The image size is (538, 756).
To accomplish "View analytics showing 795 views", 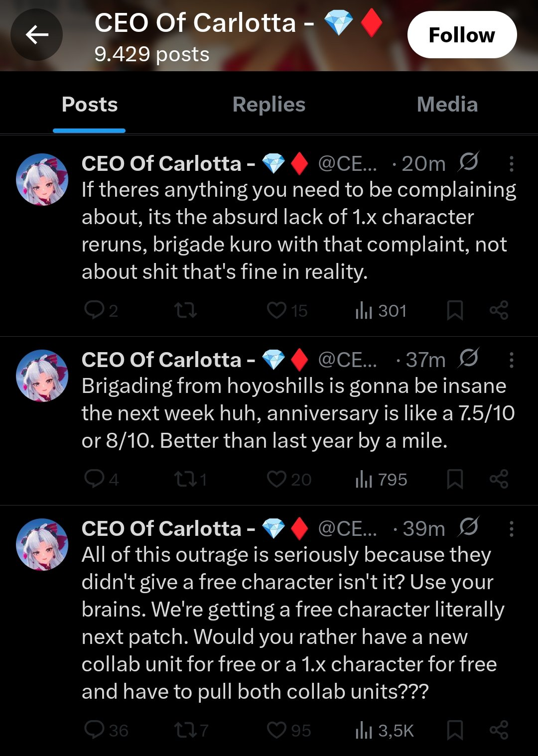I will point(381,479).
